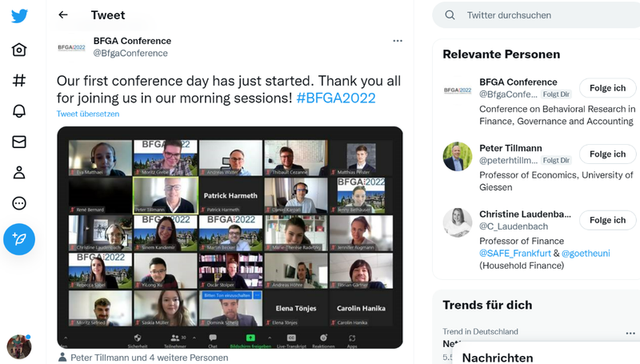
Task: Toggle Folge ich for Peter Tillmann
Action: [x=607, y=154]
